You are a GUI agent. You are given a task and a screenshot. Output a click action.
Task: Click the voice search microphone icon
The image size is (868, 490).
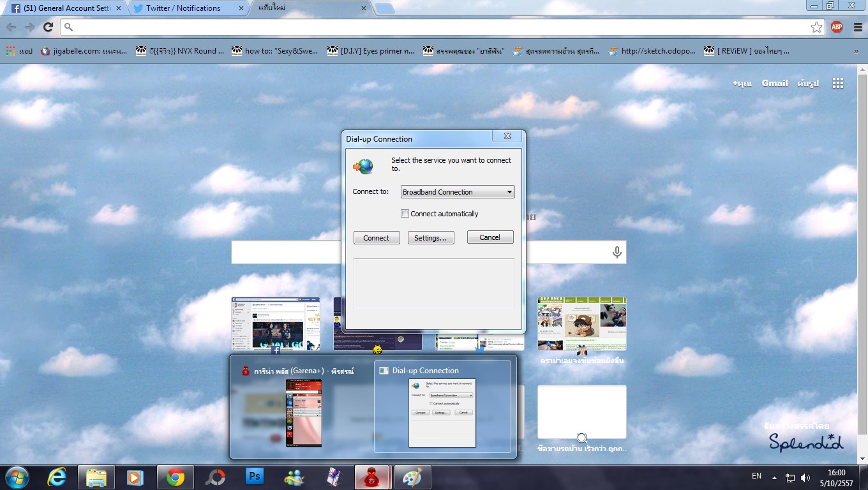tap(617, 252)
